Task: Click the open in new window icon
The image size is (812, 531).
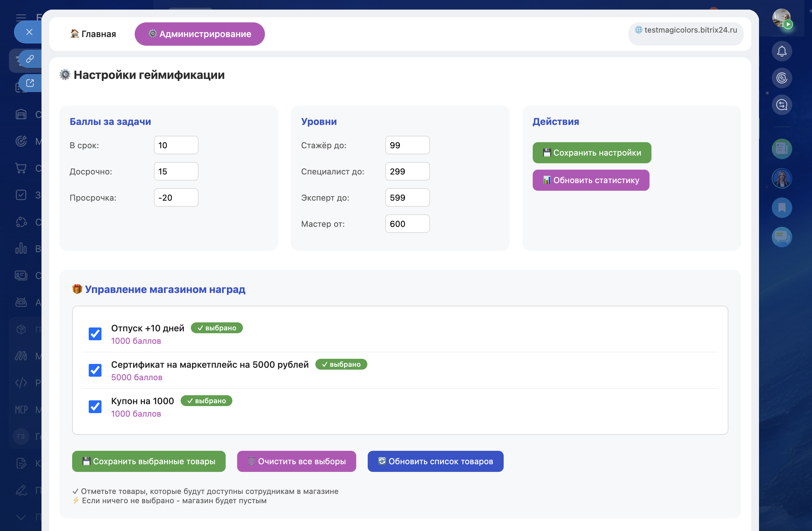Action: (30, 83)
